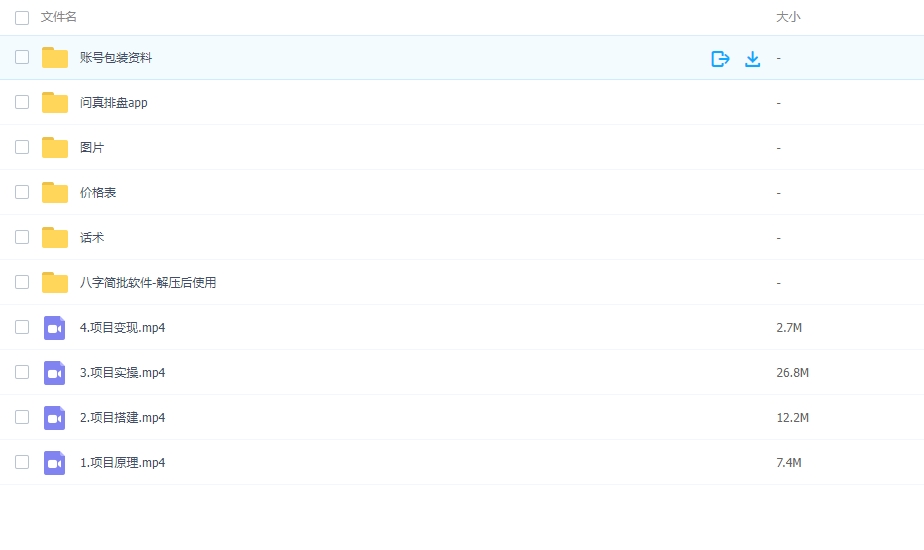Click the video file icon for 3.项目实操.mp4
This screenshot has width=924, height=550.
55,373
